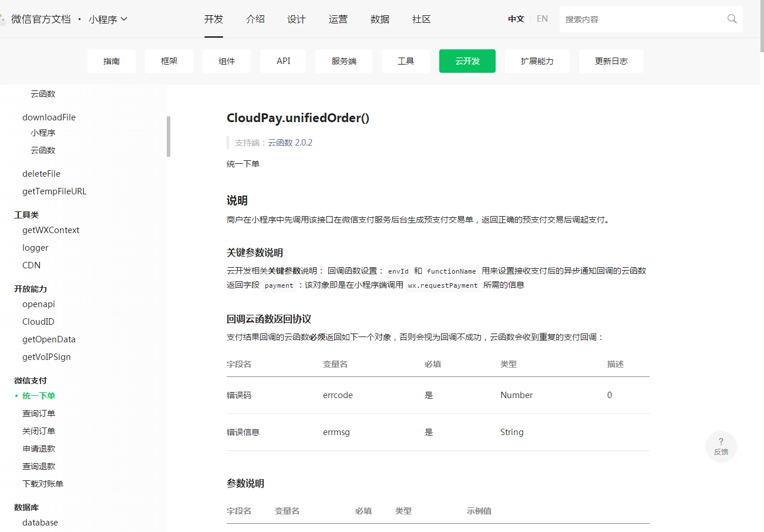Image resolution: width=764 pixels, height=532 pixels.
Task: Click the WeChat logo icon
Action: (2, 19)
